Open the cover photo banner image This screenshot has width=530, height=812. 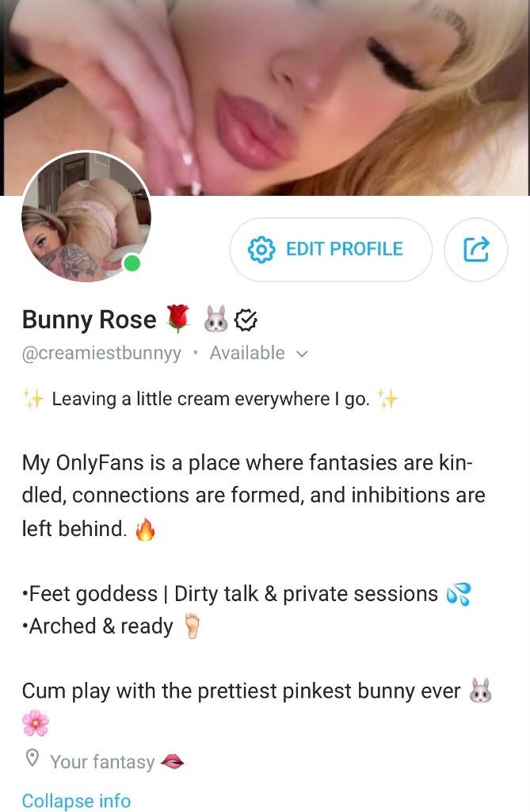click(x=265, y=98)
